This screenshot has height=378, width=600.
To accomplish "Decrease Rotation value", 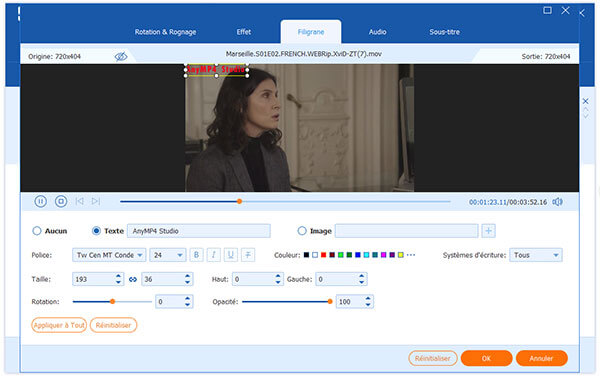I will tap(187, 305).
